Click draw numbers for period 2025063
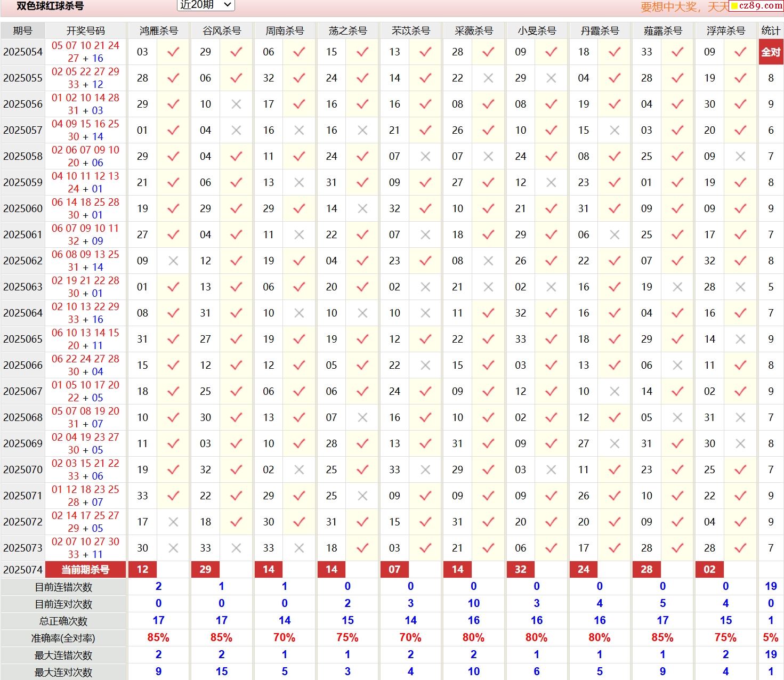 pyautogui.click(x=85, y=287)
